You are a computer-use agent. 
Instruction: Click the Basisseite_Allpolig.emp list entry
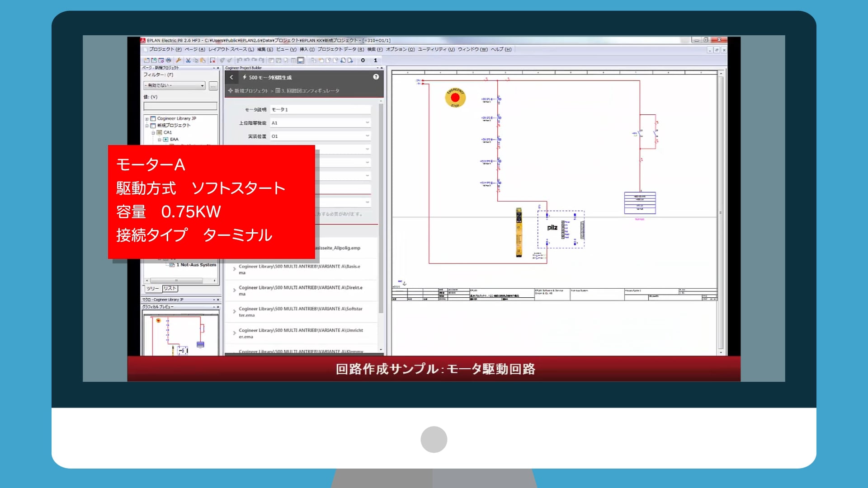coord(338,248)
